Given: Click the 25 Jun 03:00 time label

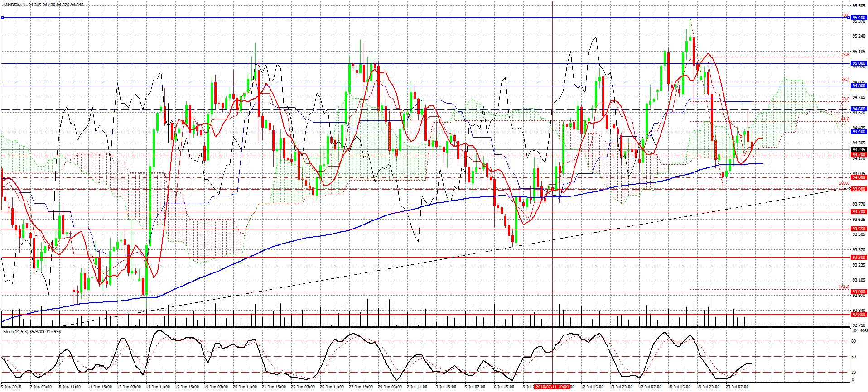Looking at the screenshot, I should coord(303,387).
